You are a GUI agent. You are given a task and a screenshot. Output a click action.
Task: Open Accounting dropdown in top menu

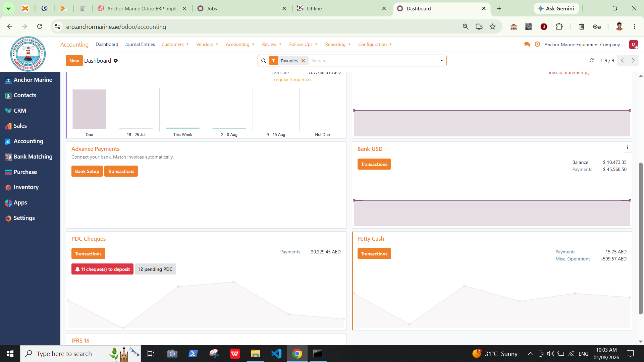240,44
